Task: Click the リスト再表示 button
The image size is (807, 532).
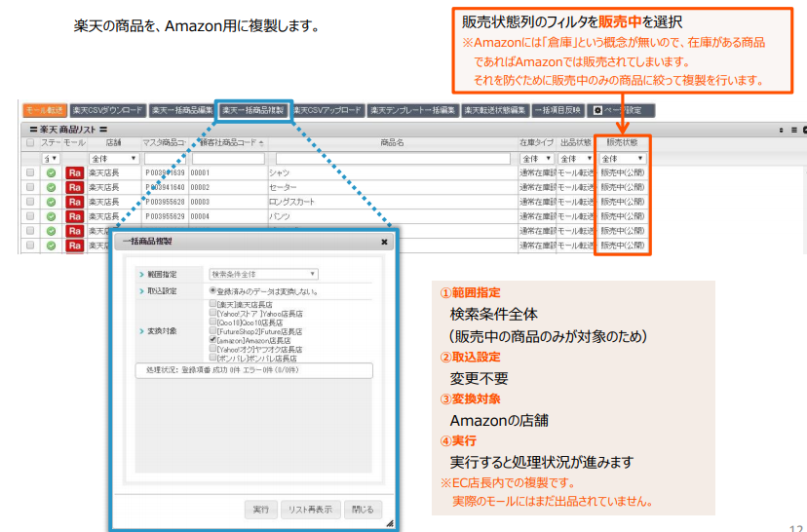Action: coord(310,510)
